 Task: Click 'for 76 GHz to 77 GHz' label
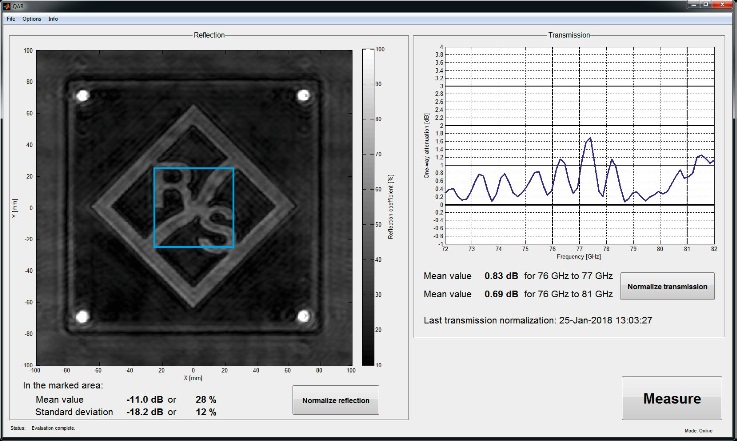(568, 276)
